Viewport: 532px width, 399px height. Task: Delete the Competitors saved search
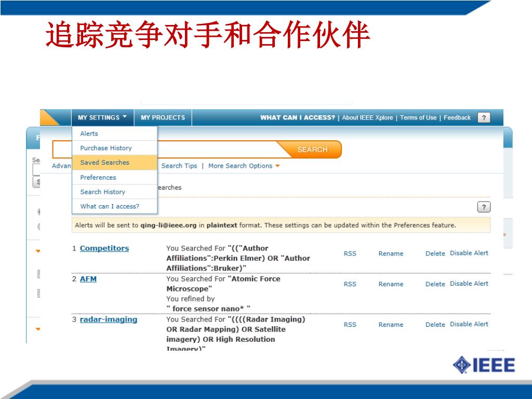pos(435,254)
